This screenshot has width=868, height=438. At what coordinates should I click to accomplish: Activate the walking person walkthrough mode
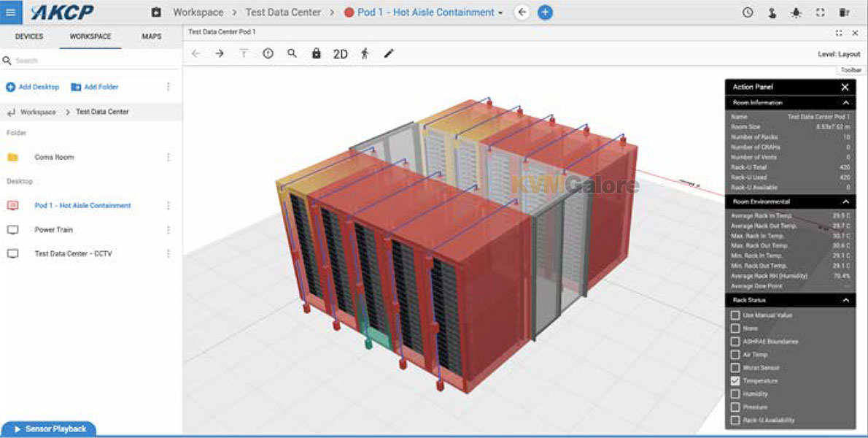[365, 53]
